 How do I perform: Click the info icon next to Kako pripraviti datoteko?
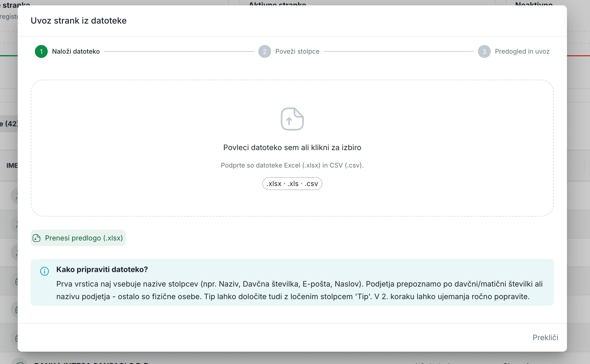coord(45,271)
